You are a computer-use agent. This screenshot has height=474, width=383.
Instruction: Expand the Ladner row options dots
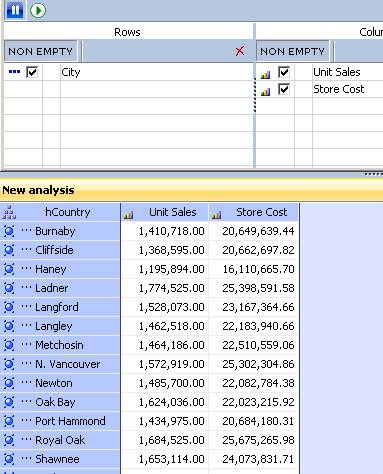(26, 287)
